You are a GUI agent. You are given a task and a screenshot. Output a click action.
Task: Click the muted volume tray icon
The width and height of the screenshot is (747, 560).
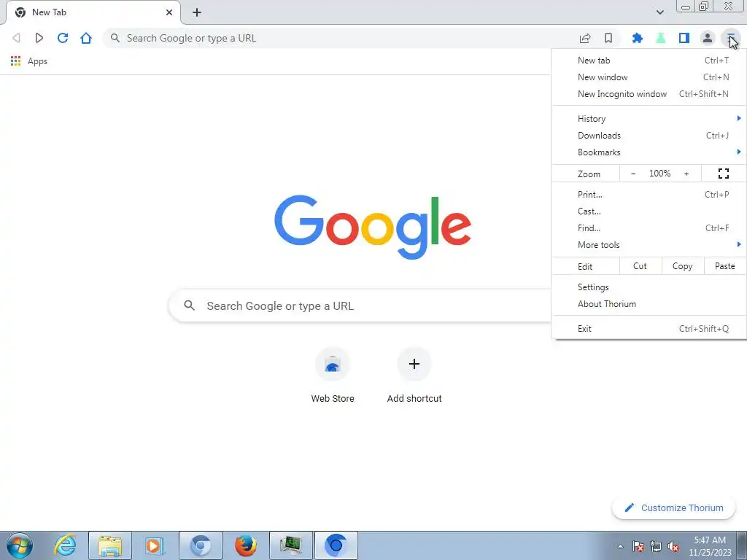pyautogui.click(x=673, y=546)
